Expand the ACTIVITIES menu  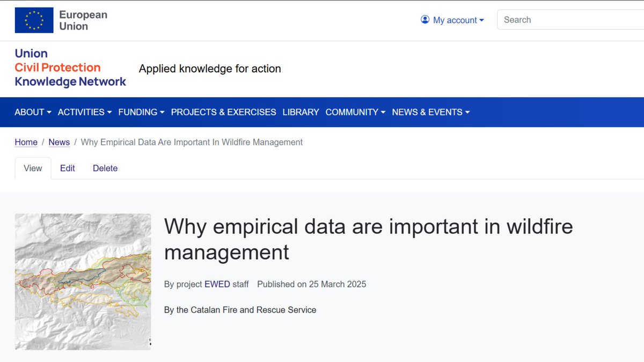tap(85, 112)
